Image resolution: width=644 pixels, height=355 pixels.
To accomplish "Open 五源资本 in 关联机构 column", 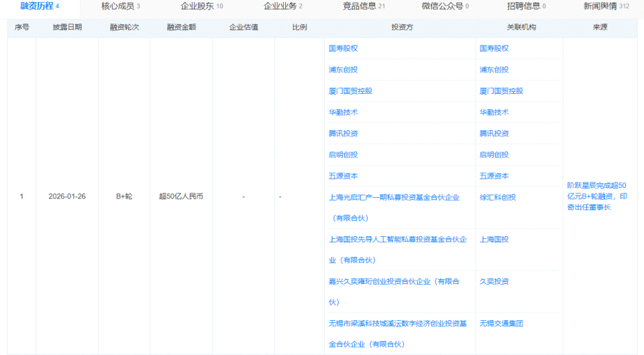I will tap(494, 176).
